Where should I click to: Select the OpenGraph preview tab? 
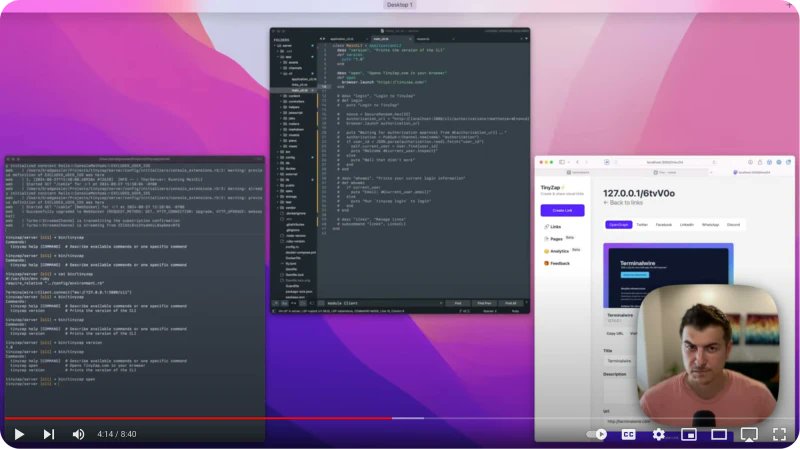pos(619,224)
